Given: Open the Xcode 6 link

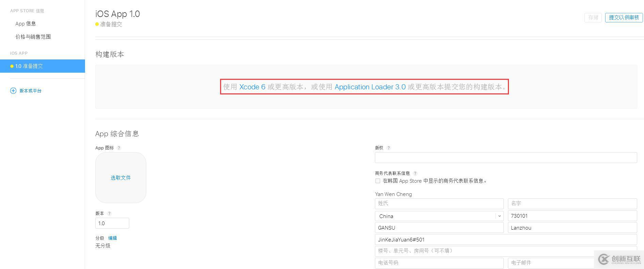Looking at the screenshot, I should 252,87.
